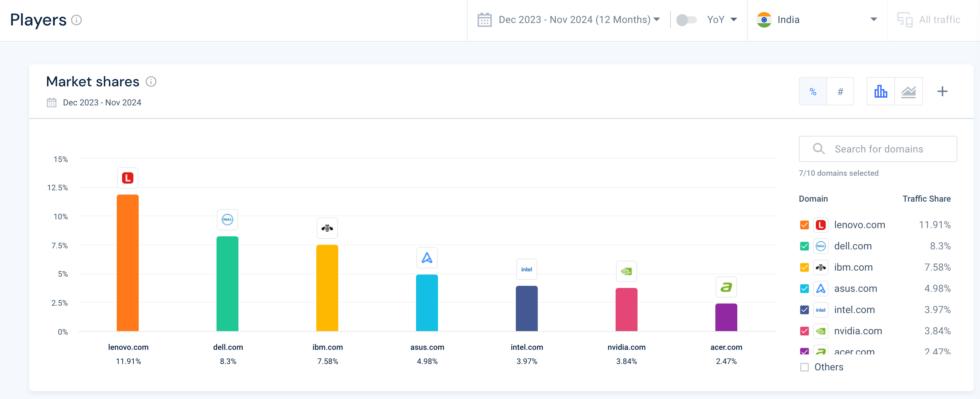Switch to bar chart view icon
The height and width of the screenshot is (399, 980).
(880, 92)
